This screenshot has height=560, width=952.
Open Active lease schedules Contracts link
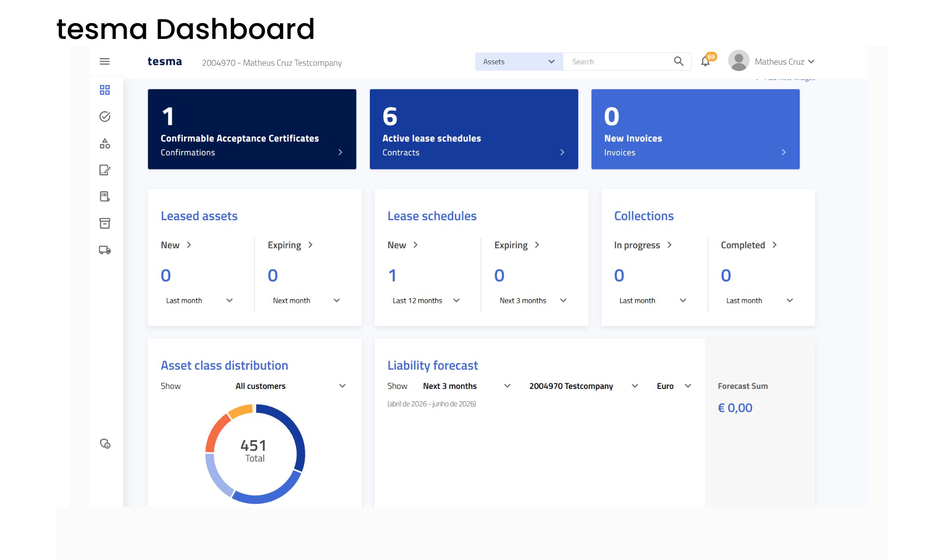[562, 152]
